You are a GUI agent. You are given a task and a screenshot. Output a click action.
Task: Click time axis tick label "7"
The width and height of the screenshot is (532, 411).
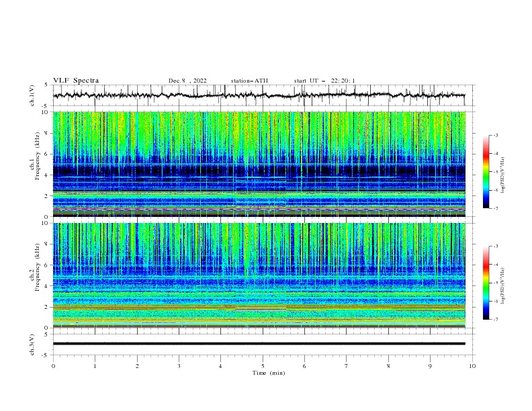pos(347,366)
